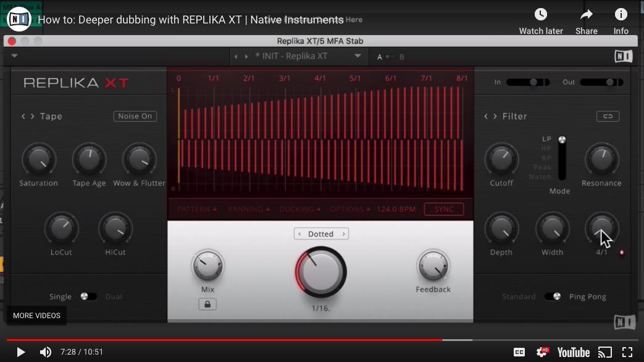Click the YouTube logo
644x362 pixels.
point(574,352)
